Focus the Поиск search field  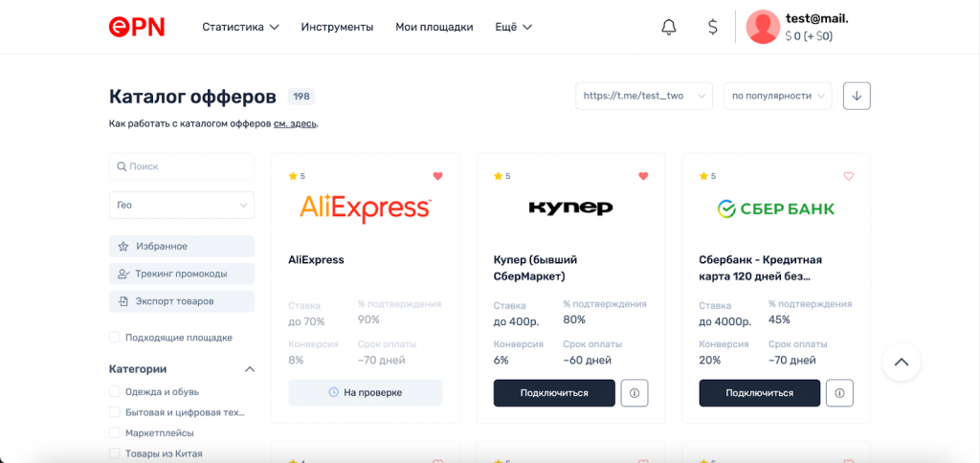pos(182,166)
